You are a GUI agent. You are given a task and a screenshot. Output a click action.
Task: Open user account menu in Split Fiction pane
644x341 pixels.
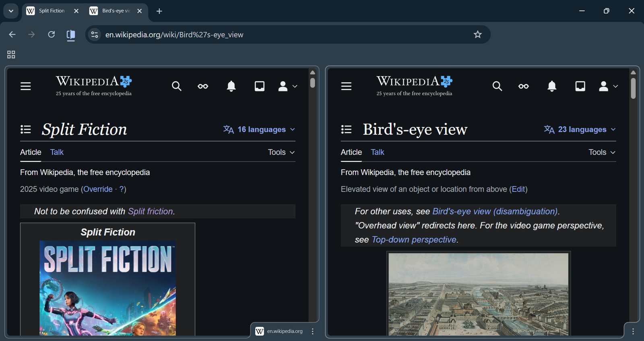click(288, 86)
